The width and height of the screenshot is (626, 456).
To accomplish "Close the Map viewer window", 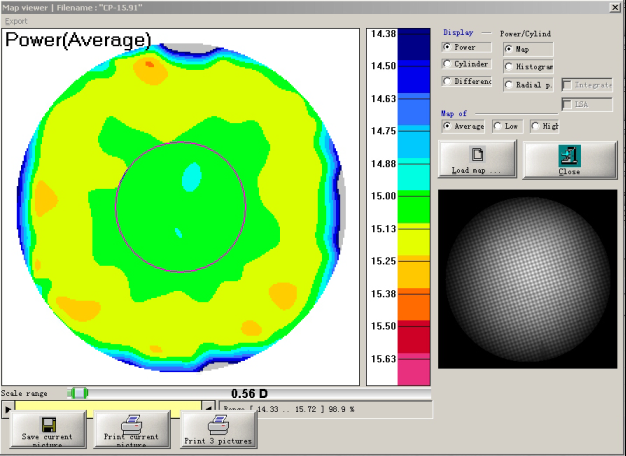I will [x=614, y=7].
